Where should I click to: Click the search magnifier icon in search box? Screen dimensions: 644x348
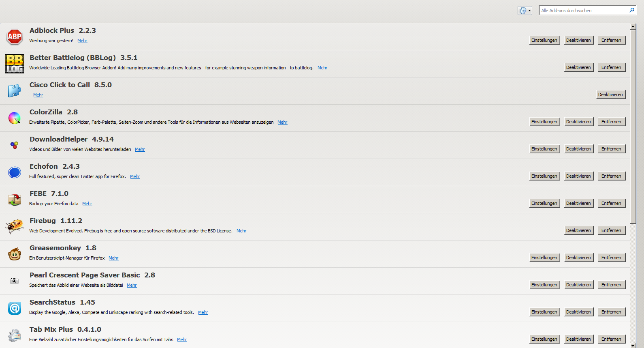click(631, 11)
